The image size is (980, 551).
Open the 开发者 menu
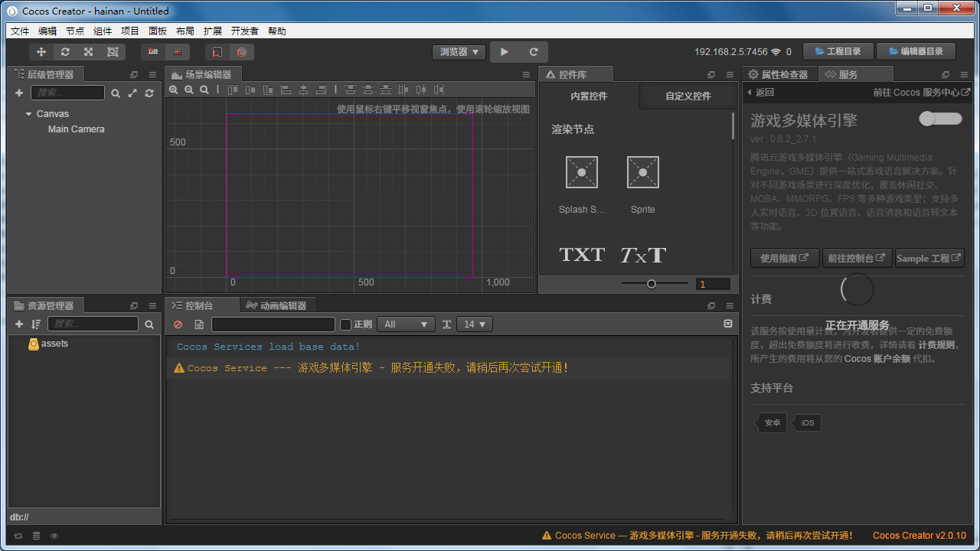[245, 31]
